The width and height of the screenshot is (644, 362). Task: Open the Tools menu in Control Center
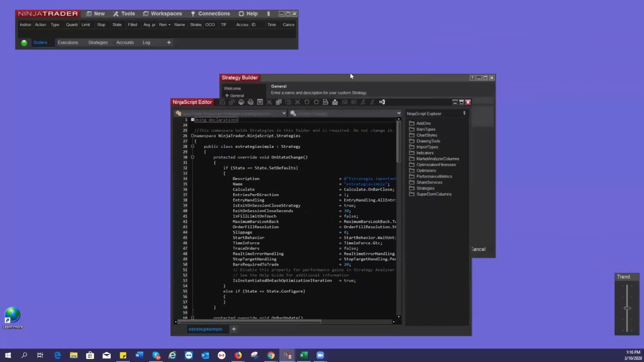(124, 14)
